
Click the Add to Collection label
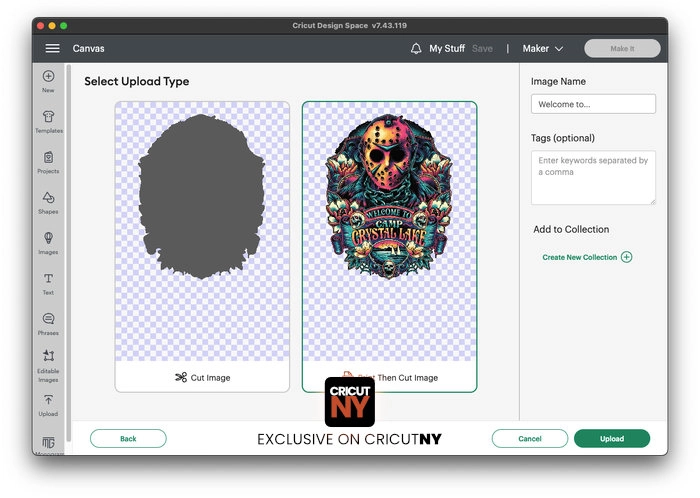pyautogui.click(x=571, y=229)
